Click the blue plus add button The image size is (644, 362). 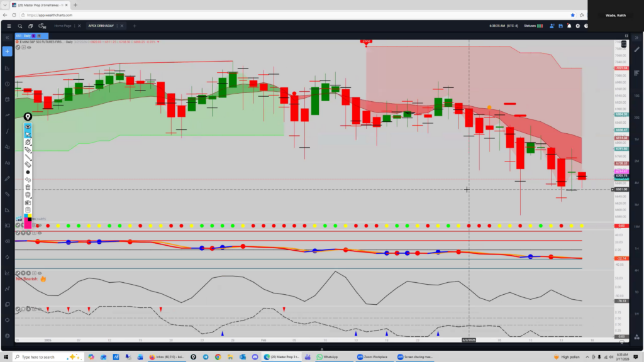7,51
